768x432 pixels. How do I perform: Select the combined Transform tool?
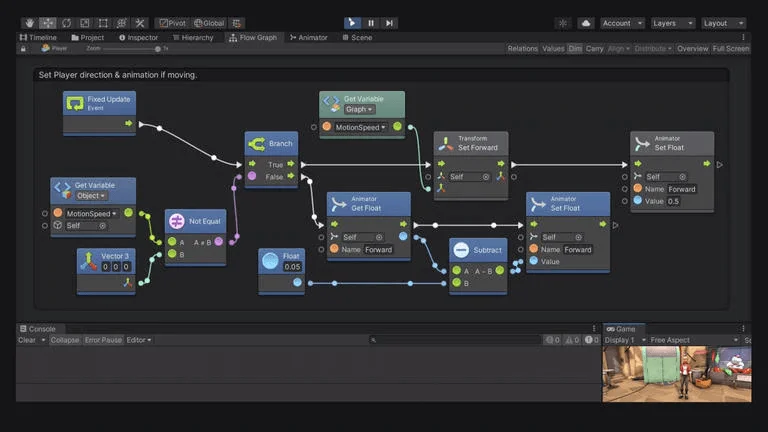click(121, 23)
